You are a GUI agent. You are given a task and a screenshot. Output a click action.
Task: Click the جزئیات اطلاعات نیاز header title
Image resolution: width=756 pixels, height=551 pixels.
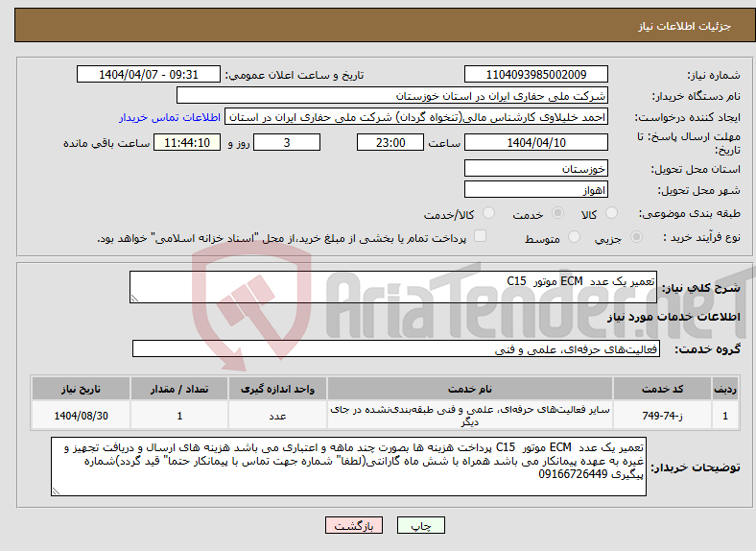(x=685, y=26)
